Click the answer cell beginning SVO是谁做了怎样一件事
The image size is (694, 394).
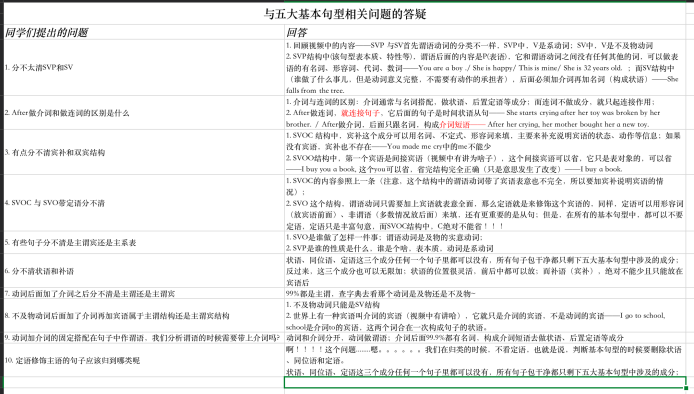(x=485, y=243)
